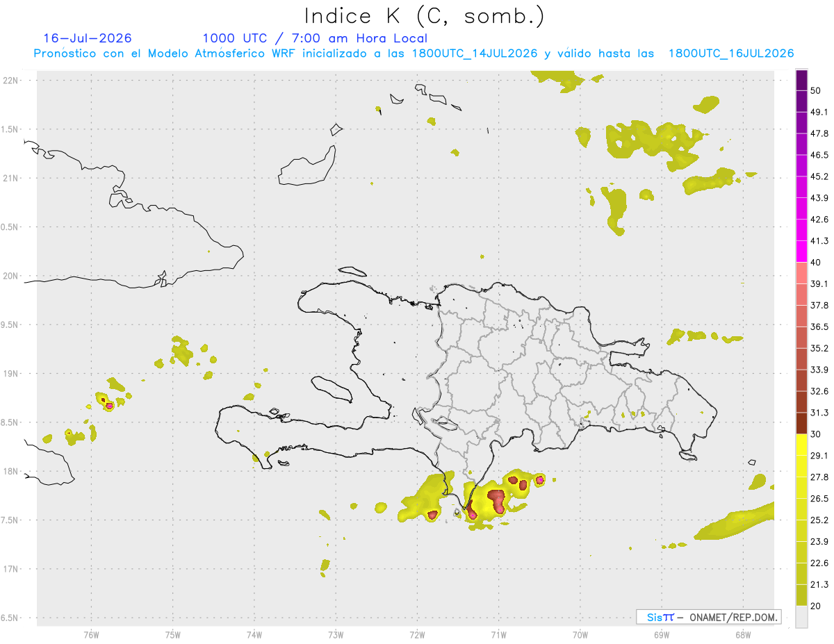Click the "43.9" color scale value
Image resolution: width=834 pixels, height=644 pixels.
[819, 198]
